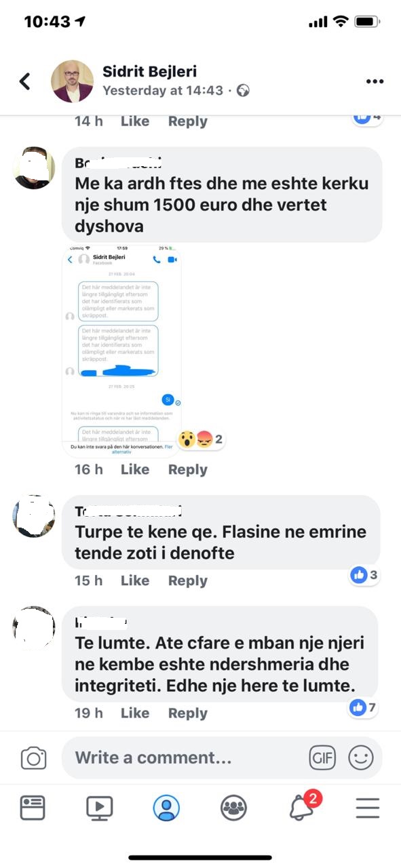Open the hamburger menu in bottom bar

coord(368,808)
